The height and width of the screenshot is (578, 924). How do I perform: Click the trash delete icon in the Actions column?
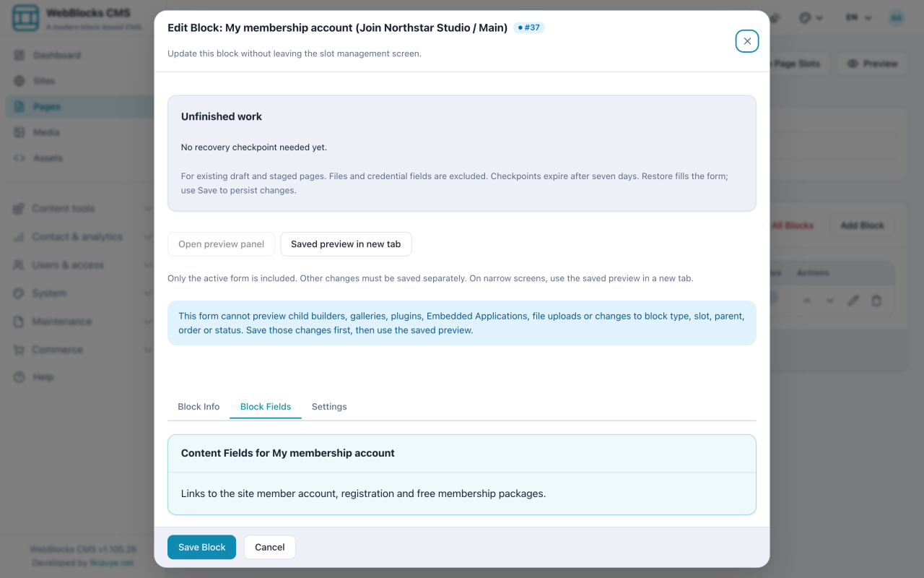(876, 301)
